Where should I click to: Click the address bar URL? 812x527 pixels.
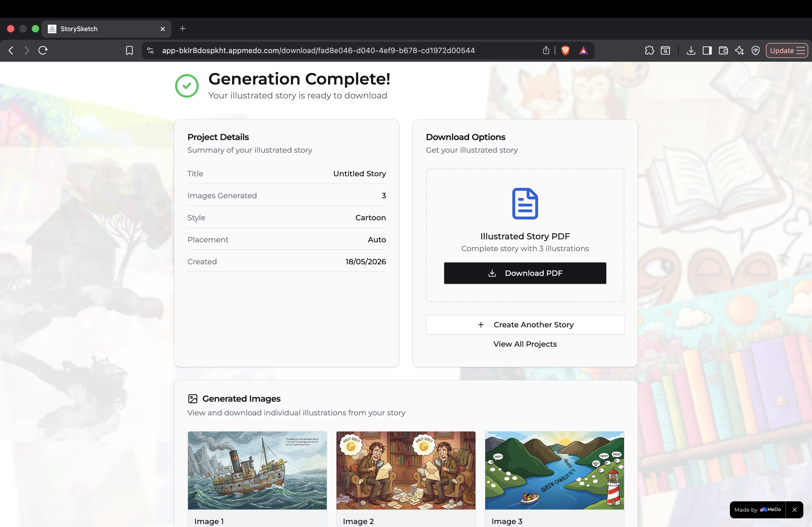coord(318,50)
